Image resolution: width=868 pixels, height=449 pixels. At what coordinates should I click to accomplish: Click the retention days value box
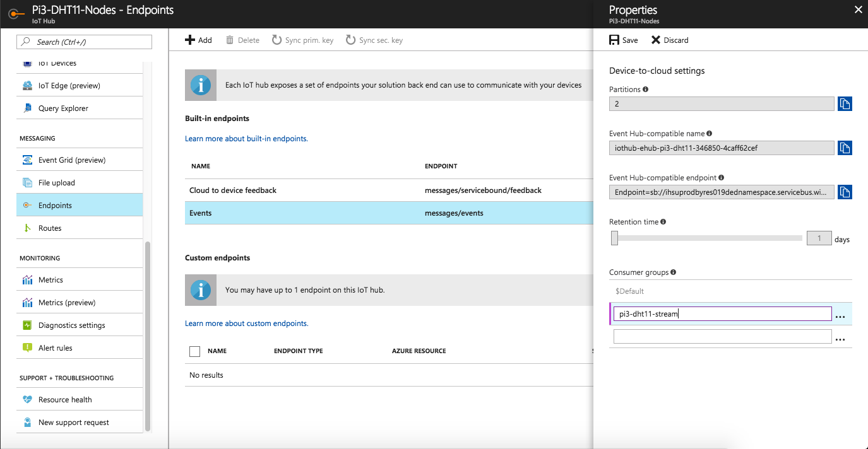point(819,238)
